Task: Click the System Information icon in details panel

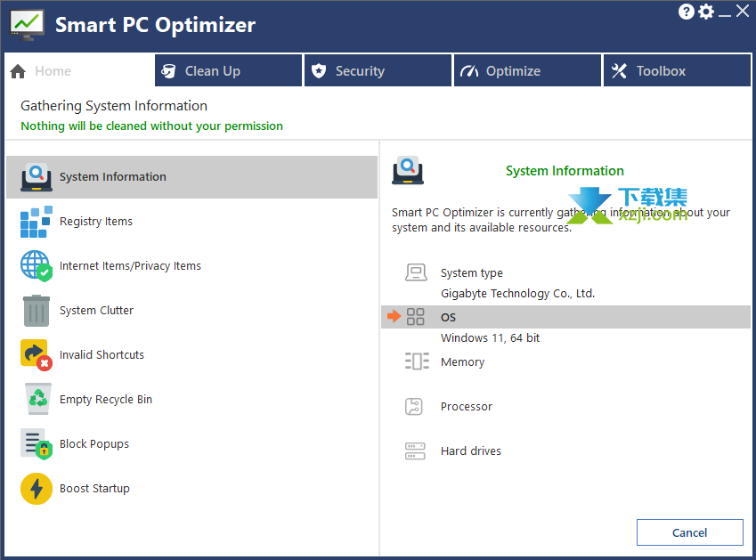Action: pos(408,171)
